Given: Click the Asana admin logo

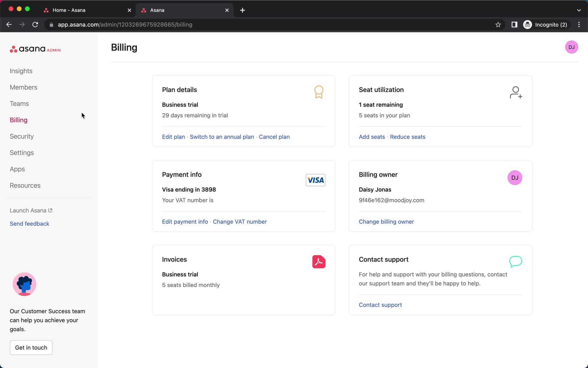Looking at the screenshot, I should (x=35, y=49).
